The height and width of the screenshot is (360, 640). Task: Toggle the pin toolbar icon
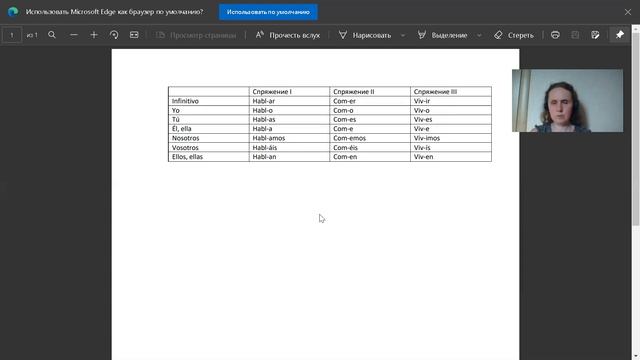click(620, 35)
